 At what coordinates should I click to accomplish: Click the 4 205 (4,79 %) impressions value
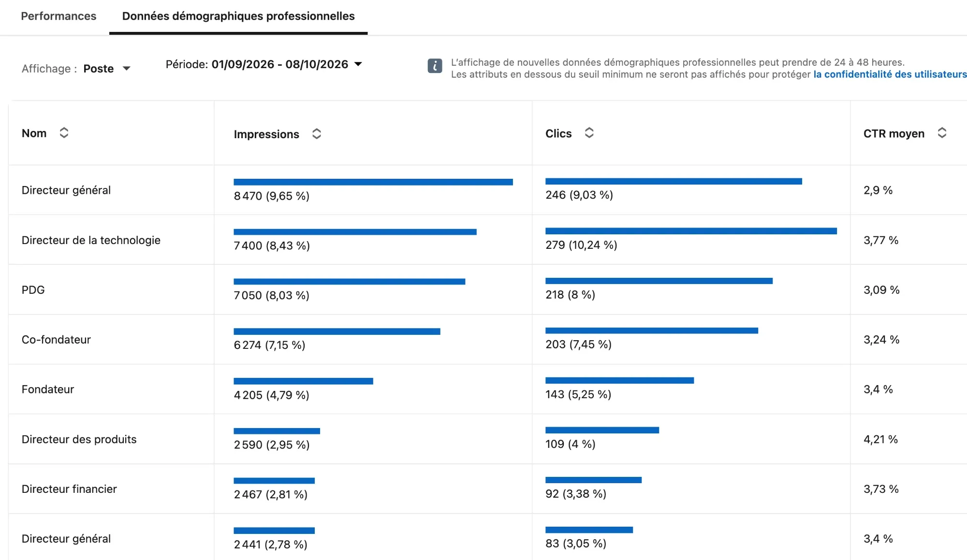point(271,395)
